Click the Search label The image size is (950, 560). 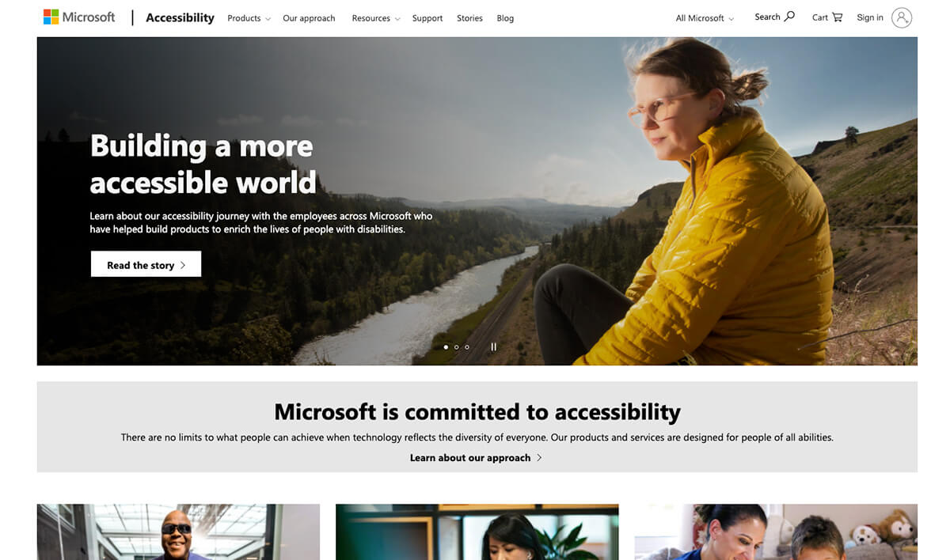(x=767, y=17)
